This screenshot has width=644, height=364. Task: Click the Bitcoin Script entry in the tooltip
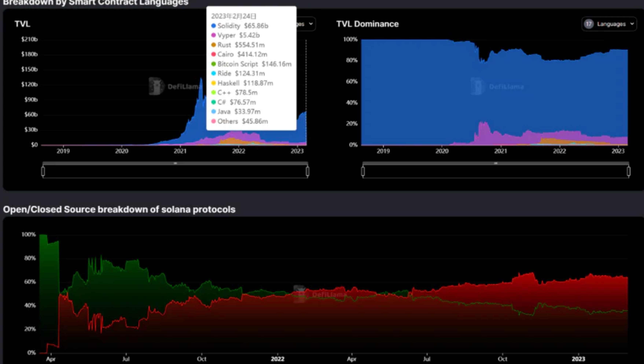pos(254,64)
